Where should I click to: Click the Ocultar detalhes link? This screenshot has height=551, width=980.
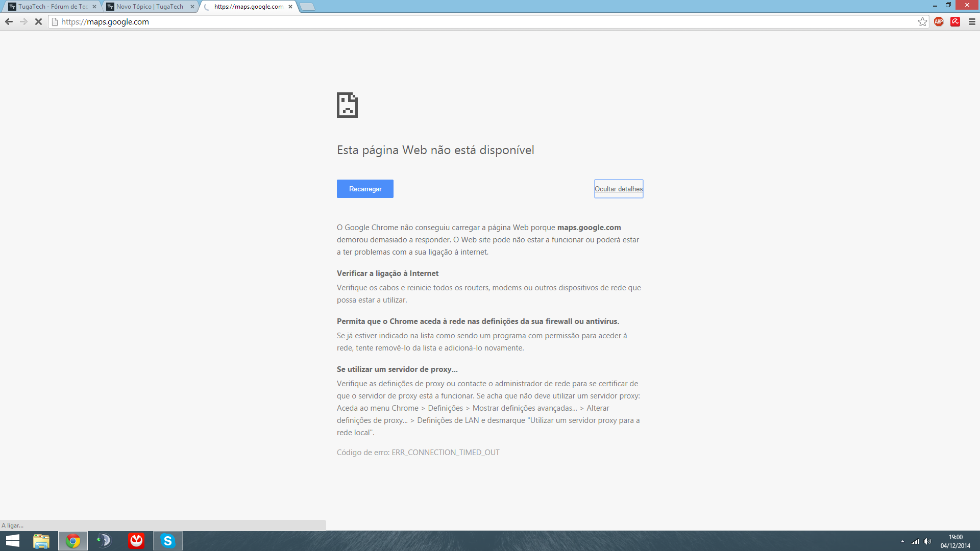618,189
